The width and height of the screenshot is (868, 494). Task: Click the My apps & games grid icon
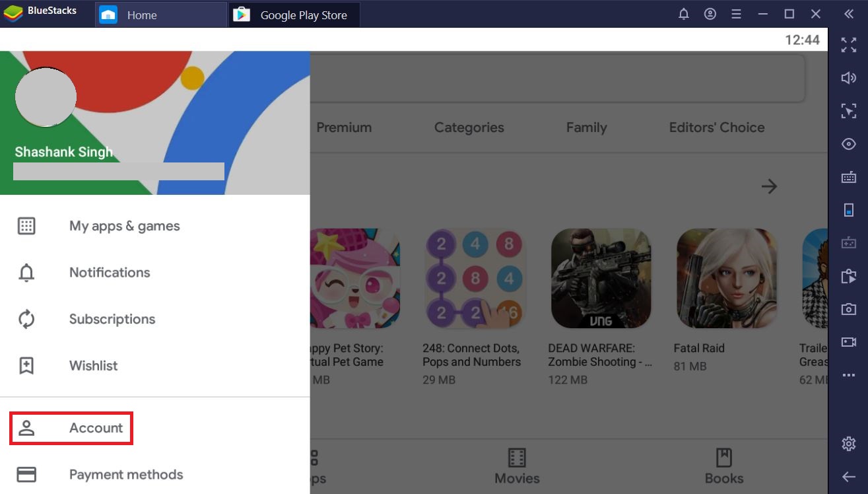coord(26,226)
